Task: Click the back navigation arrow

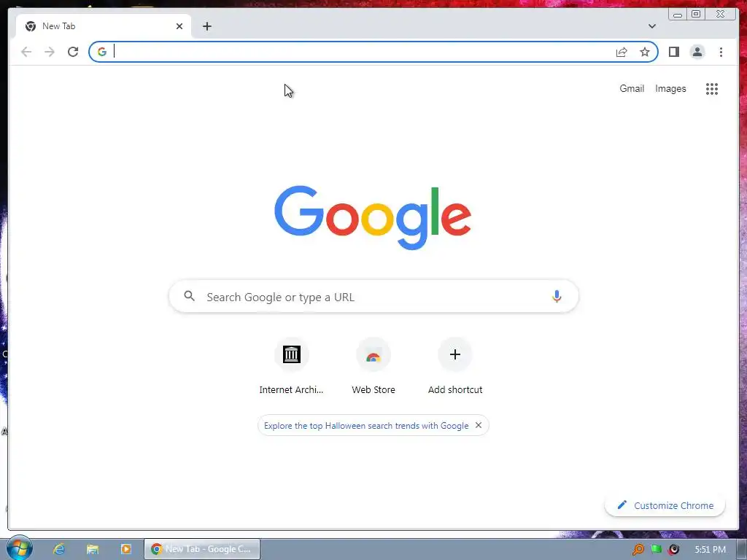Action: (26, 52)
